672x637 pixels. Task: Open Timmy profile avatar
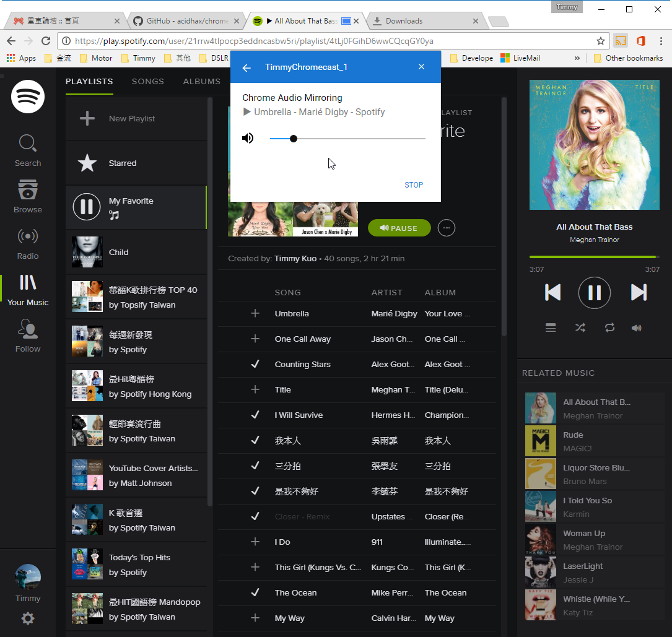[28, 576]
